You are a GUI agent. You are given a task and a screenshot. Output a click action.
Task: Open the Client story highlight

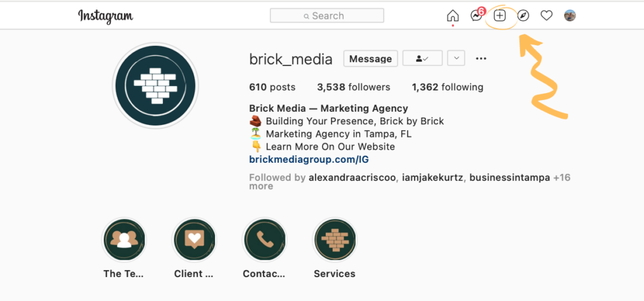point(194,240)
